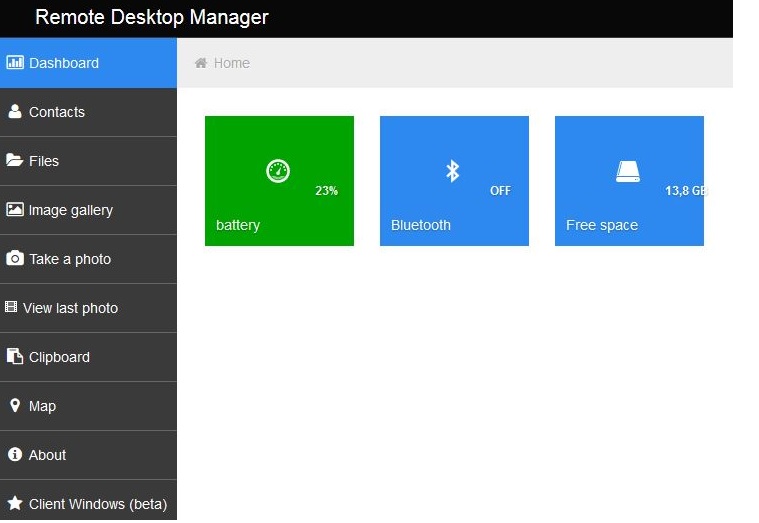Viewport: 759px width, 523px height.
Task: Click the home icon in breadcrumb
Action: (x=201, y=63)
